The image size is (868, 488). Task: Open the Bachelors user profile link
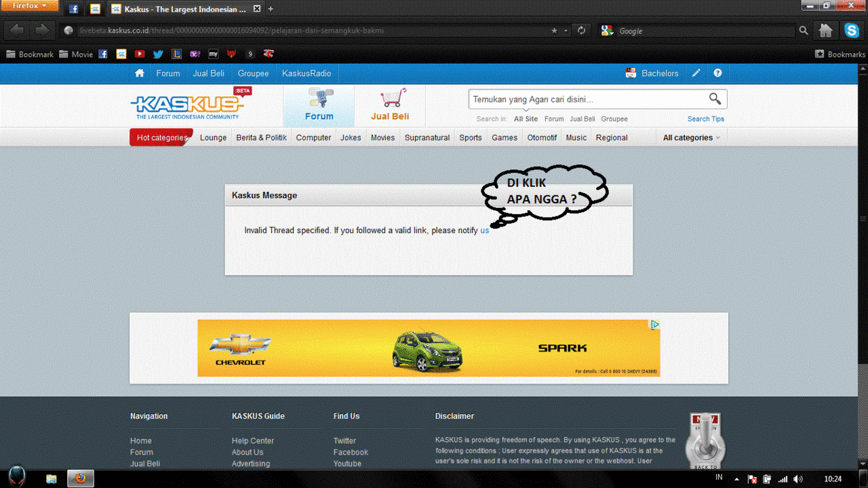(x=652, y=73)
